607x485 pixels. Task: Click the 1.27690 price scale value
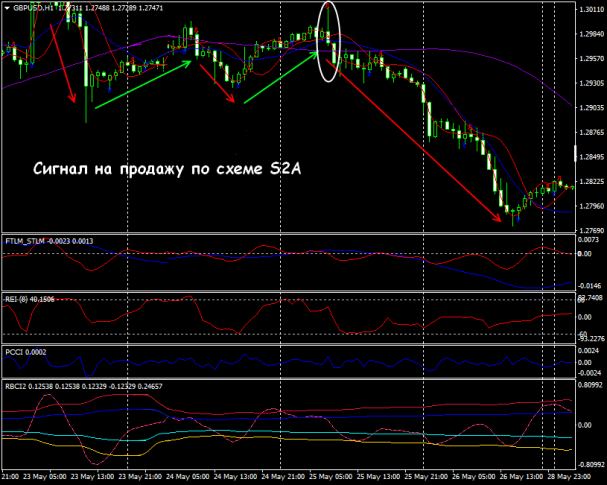tap(591, 231)
